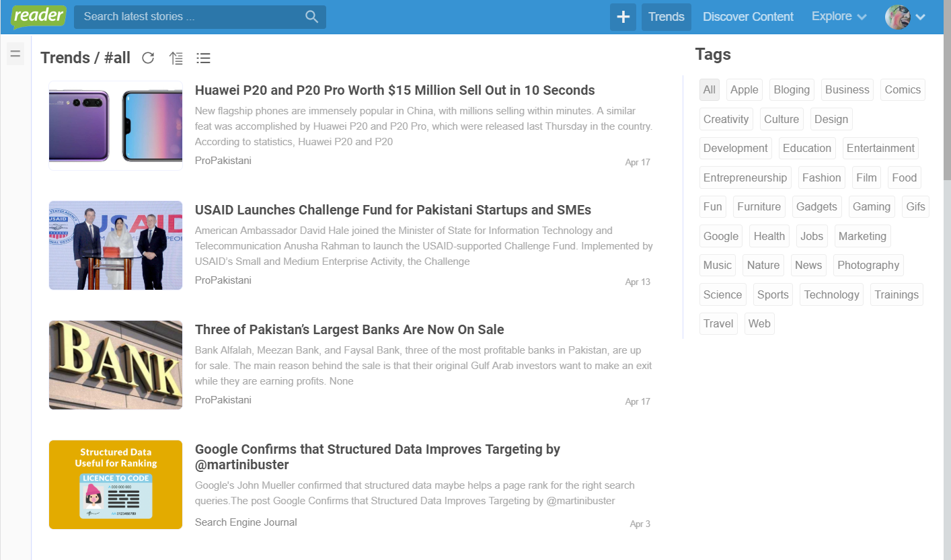Select the News tag

point(808,265)
